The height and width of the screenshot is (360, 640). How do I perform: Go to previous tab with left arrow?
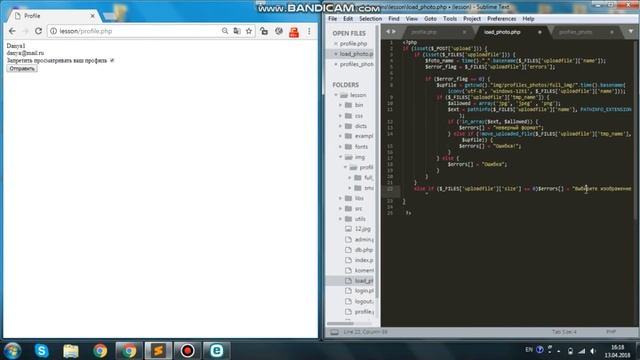point(388,31)
